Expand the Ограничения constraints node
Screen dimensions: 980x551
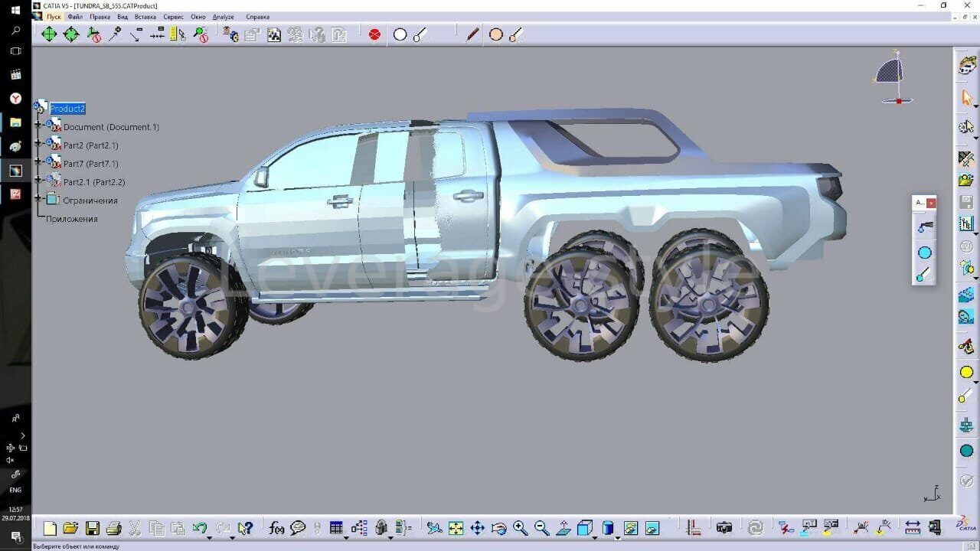click(x=38, y=199)
